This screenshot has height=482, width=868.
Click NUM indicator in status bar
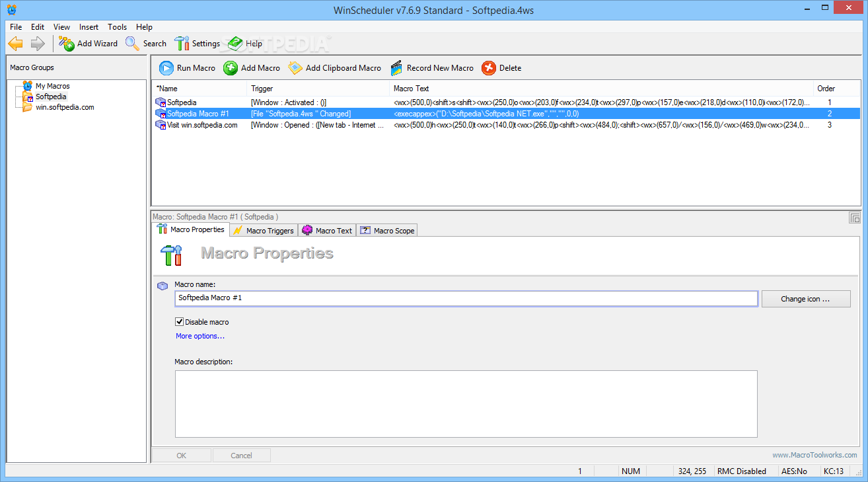[x=631, y=471]
